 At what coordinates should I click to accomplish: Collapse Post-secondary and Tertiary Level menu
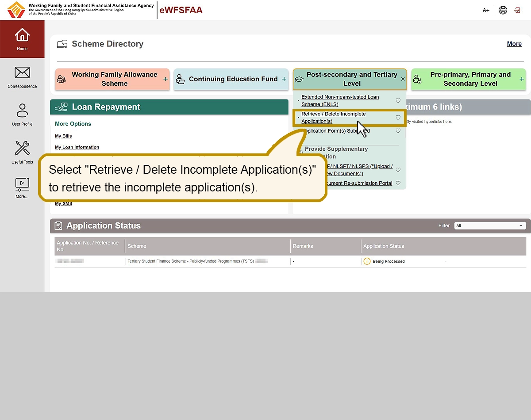tap(403, 79)
